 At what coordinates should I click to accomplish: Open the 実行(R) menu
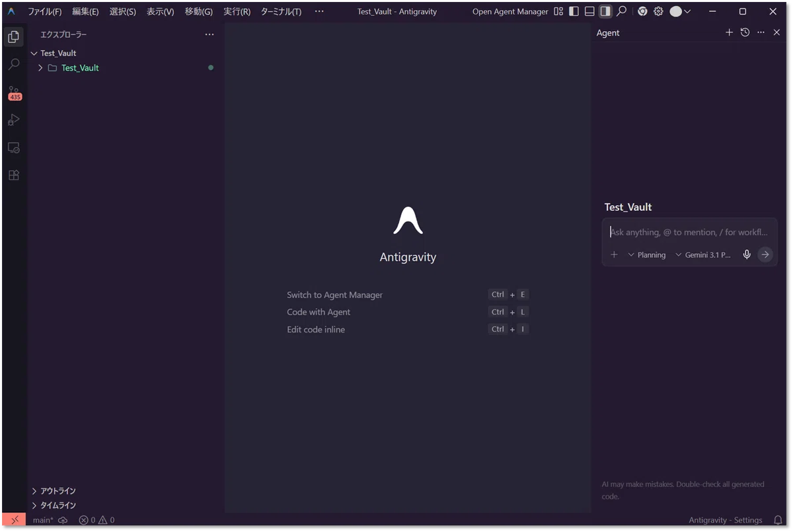(x=237, y=11)
